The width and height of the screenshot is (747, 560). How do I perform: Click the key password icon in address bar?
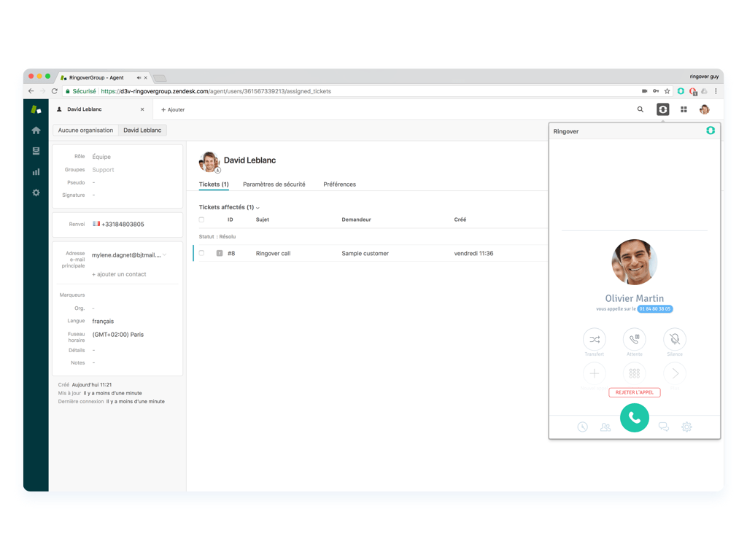[x=656, y=91]
